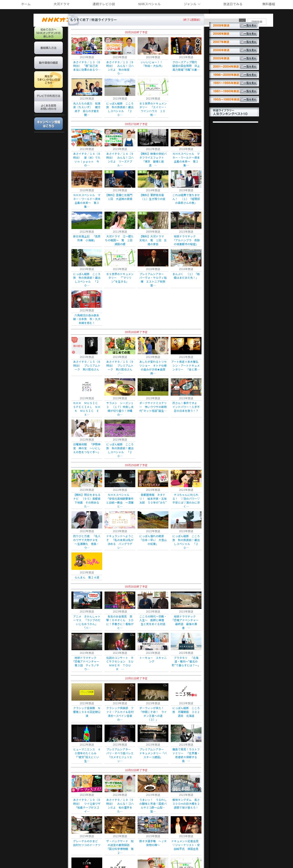View list for 1981〜1990年放送
The width and height of the screenshot is (293, 868).
pos(249,91)
